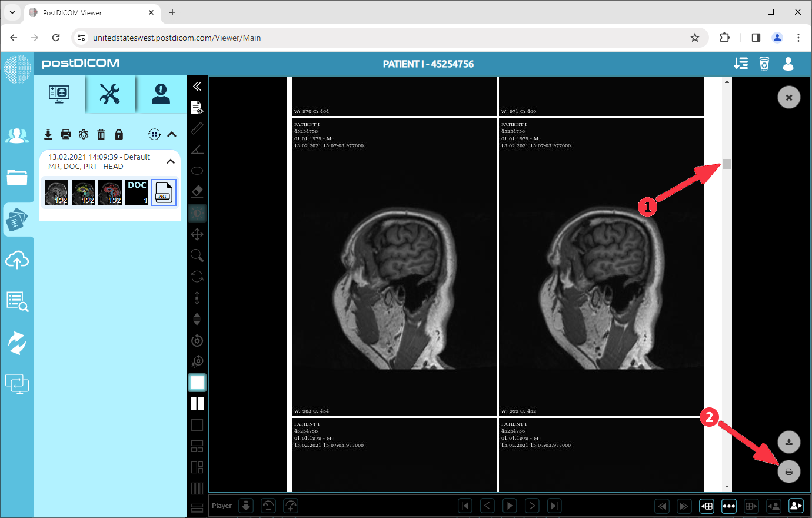Click the circular print button bottom right

(x=788, y=471)
